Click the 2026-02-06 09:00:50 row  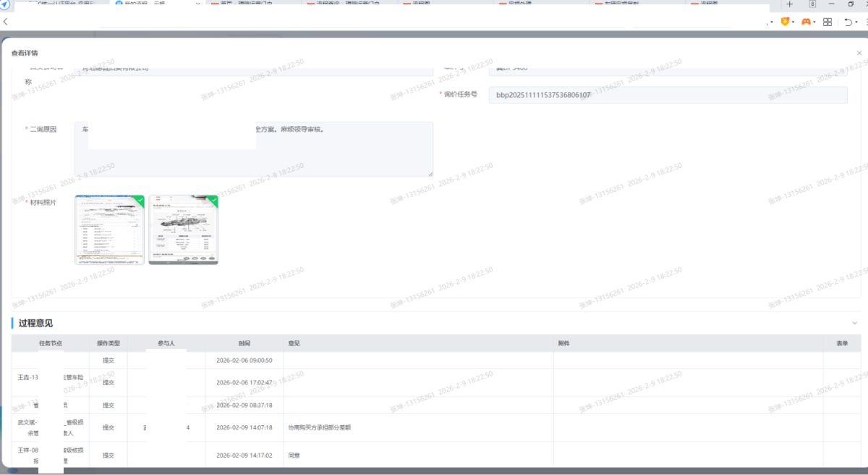click(x=244, y=360)
